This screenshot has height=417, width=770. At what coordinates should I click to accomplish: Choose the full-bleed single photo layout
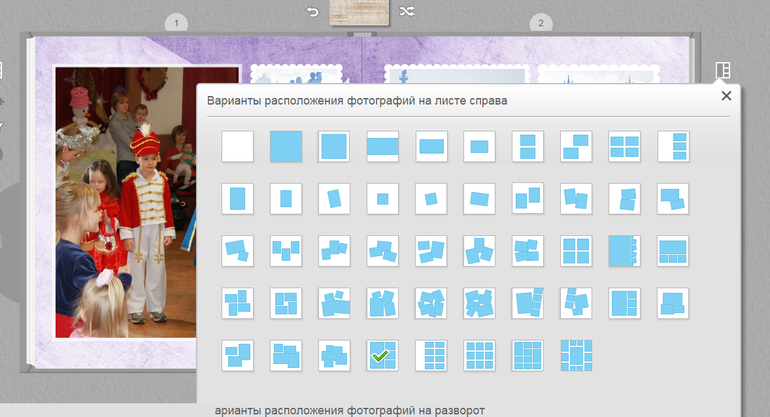285,146
